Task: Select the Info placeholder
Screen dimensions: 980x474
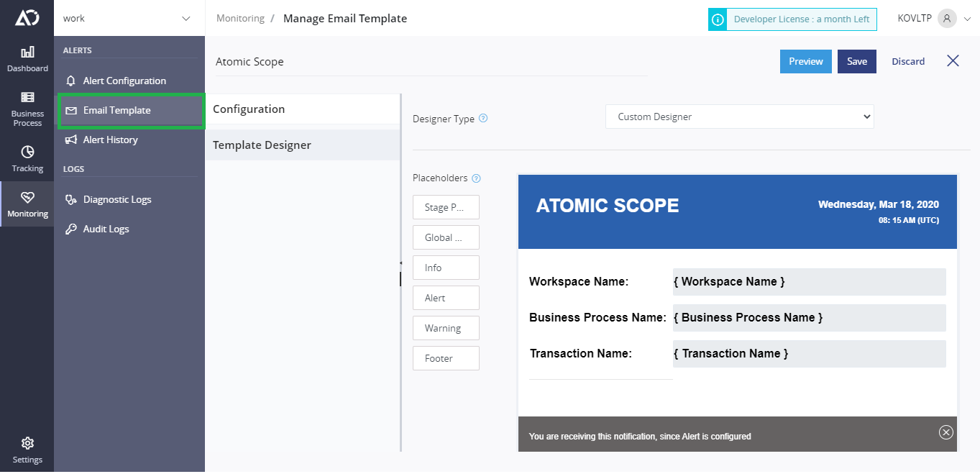Action: tap(446, 268)
